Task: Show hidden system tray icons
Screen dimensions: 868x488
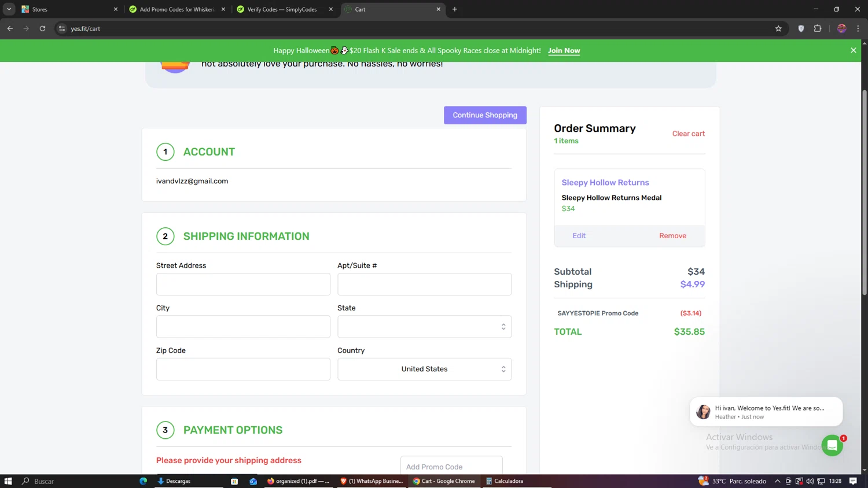Action: click(777, 481)
